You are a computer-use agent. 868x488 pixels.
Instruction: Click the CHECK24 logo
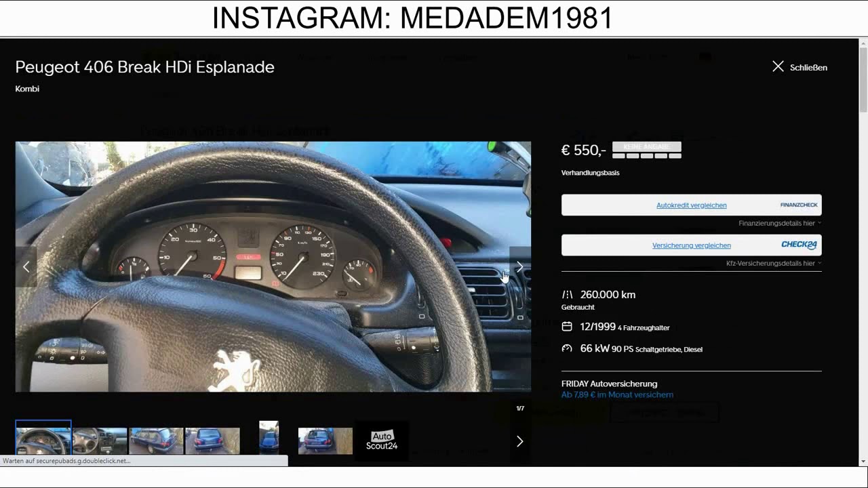tap(799, 245)
